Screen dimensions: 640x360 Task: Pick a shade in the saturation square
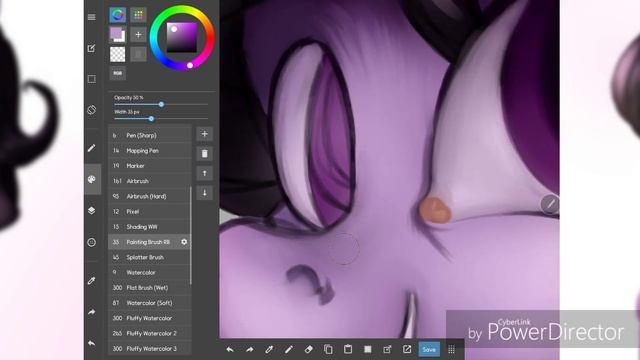pyautogui.click(x=182, y=37)
